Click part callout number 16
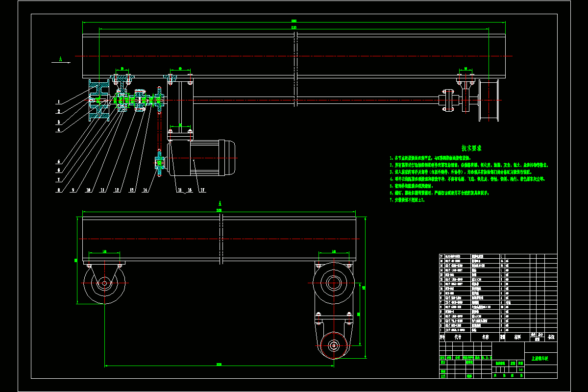The width and height of the screenshot is (588, 392). pos(189,190)
